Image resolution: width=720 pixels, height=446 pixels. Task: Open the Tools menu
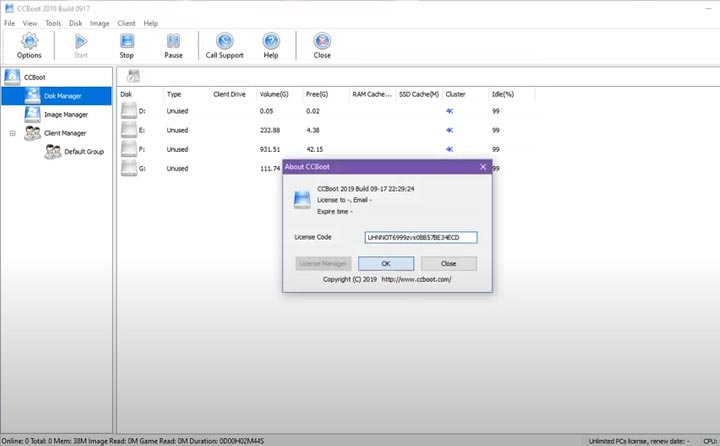pos(53,23)
